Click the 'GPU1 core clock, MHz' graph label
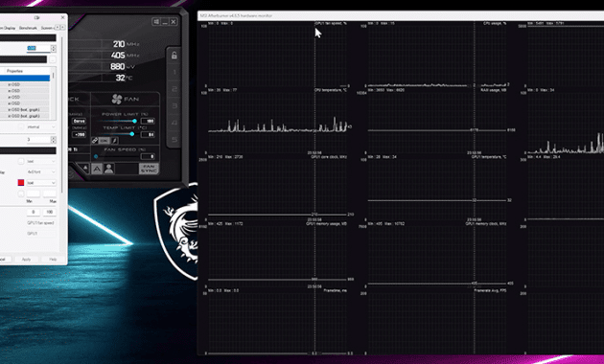This screenshot has width=604, height=364. pyautogui.click(x=329, y=157)
